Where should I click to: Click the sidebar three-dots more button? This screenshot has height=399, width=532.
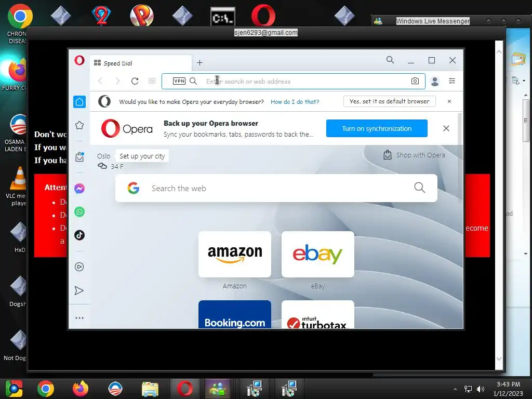click(x=79, y=318)
